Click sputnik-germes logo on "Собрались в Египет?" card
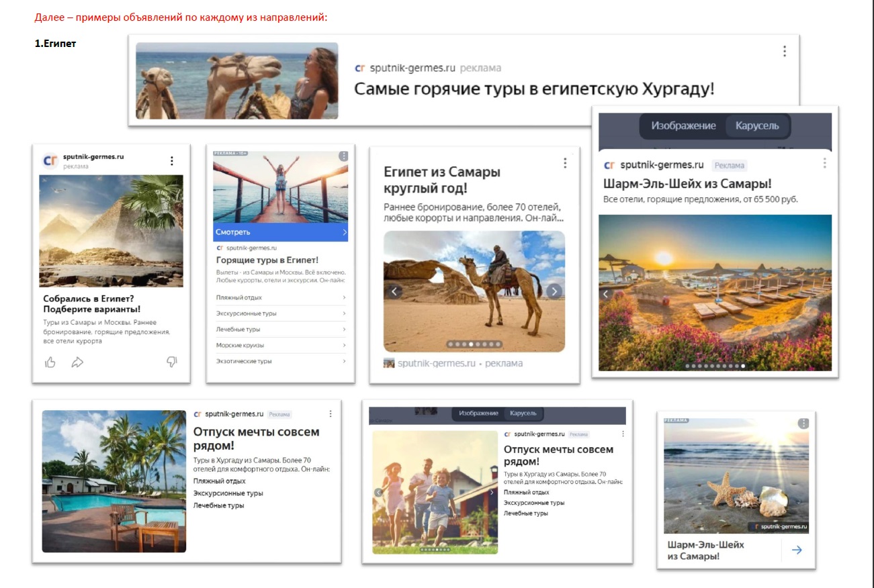 (x=50, y=160)
